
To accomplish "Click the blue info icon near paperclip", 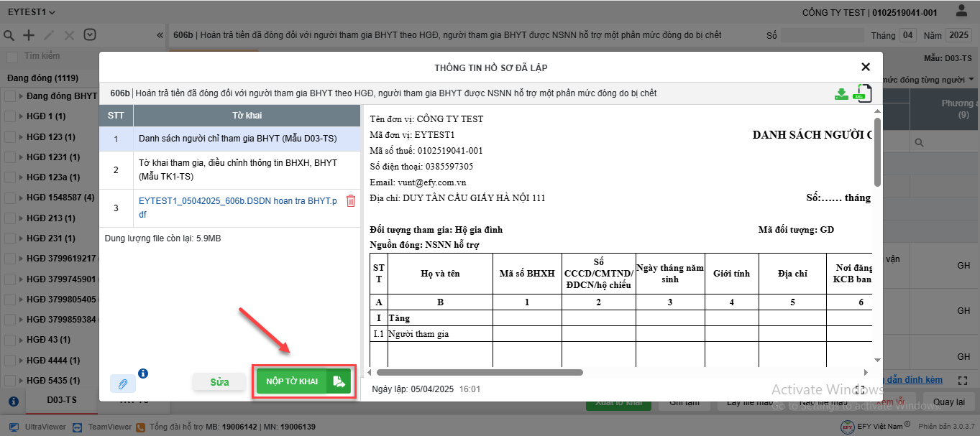I will [143, 374].
